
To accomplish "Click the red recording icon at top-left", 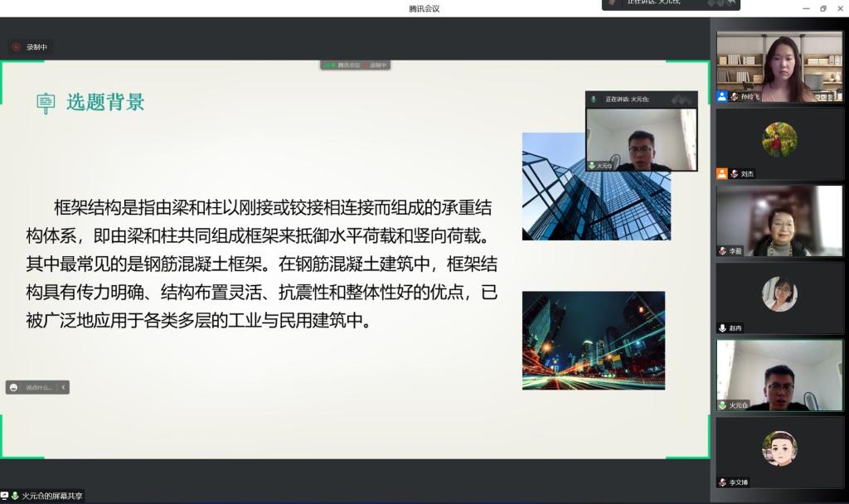I will click(17, 47).
